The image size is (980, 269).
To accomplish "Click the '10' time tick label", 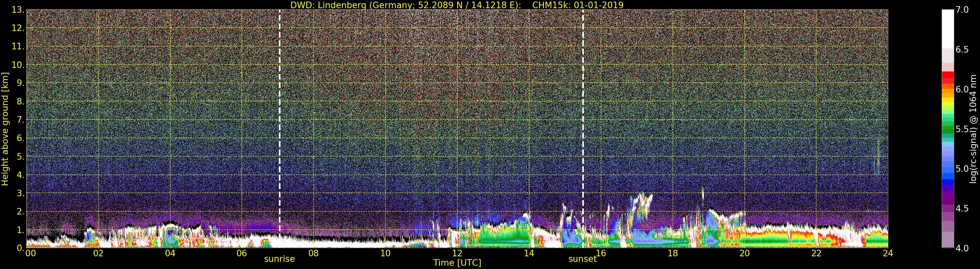I will pyautogui.click(x=385, y=253).
